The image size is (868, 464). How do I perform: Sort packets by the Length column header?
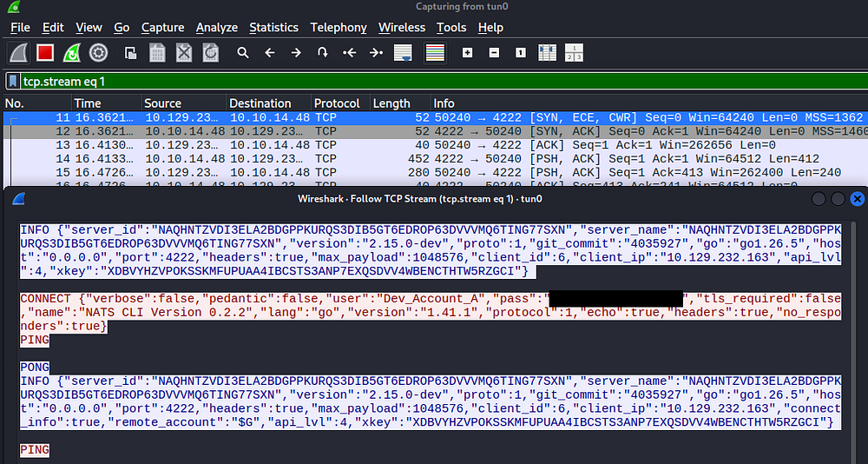pos(401,103)
